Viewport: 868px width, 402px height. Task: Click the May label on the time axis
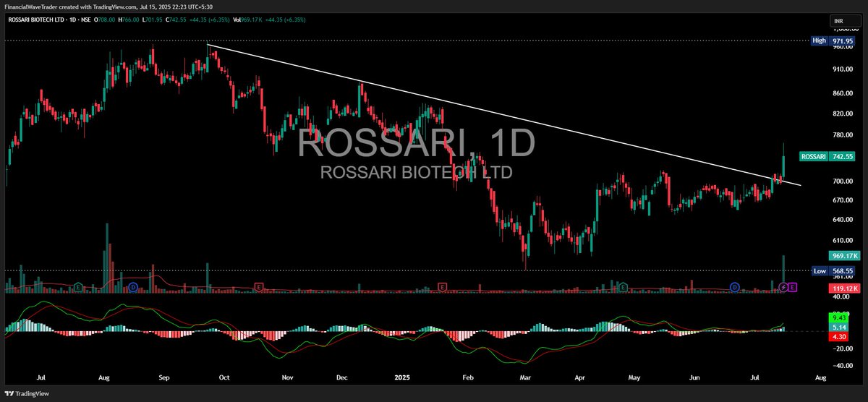pos(634,377)
